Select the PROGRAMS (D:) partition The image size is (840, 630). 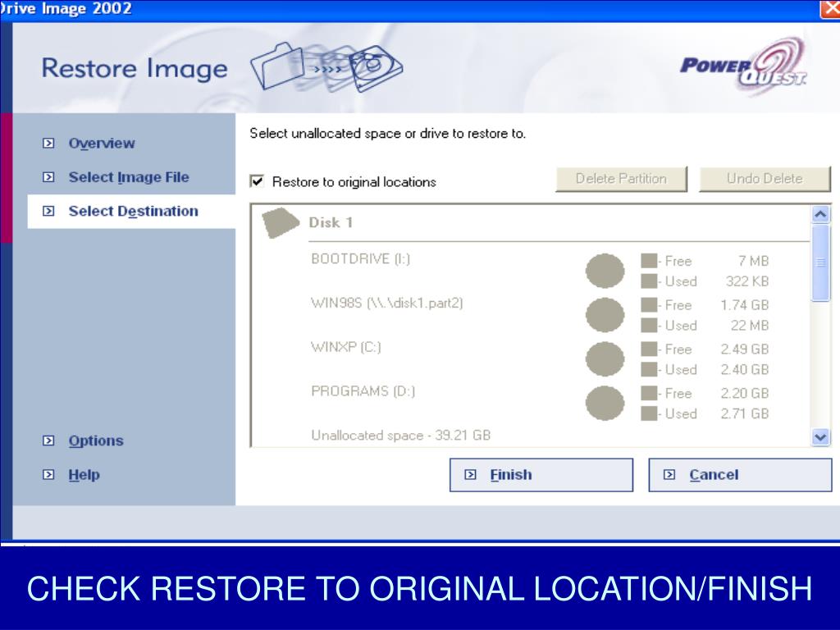coord(363,391)
